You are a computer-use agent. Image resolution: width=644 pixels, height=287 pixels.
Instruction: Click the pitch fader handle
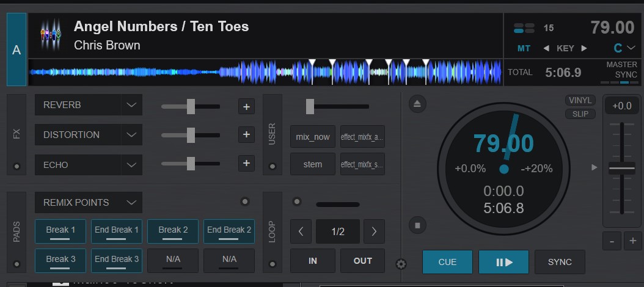(x=622, y=168)
